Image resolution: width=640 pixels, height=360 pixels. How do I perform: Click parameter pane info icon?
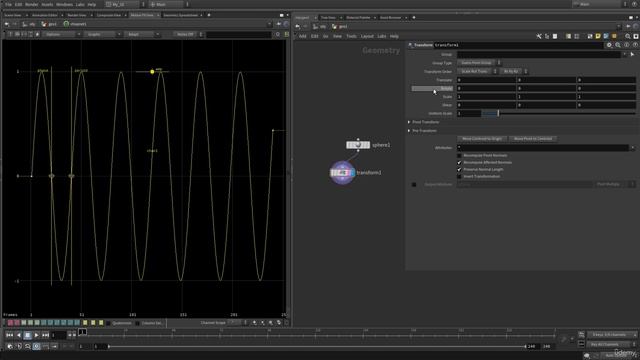coord(627,45)
